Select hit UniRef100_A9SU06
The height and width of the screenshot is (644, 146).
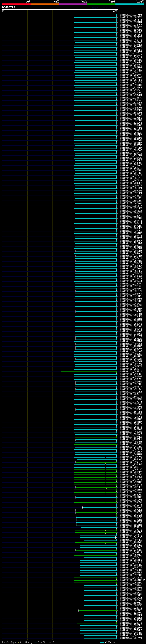(x=131, y=459)
